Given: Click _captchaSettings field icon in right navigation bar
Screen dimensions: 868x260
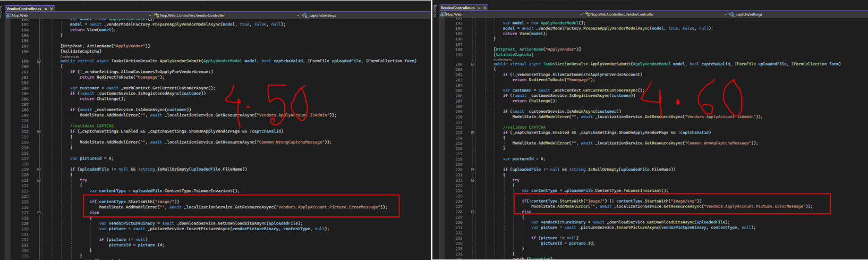Looking at the screenshot, I should pyautogui.click(x=731, y=14).
